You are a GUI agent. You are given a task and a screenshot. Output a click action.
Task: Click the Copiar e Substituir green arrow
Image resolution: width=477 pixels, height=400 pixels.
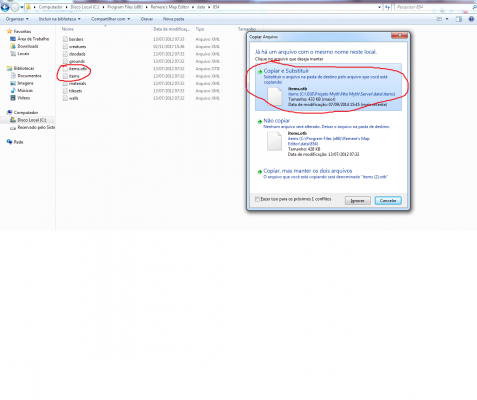260,72
